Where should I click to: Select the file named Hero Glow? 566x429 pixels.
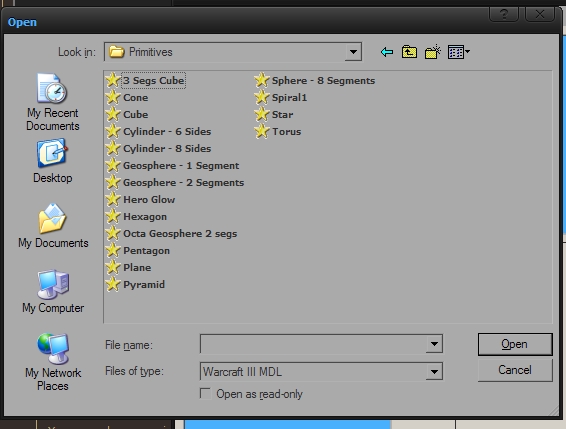pos(149,199)
